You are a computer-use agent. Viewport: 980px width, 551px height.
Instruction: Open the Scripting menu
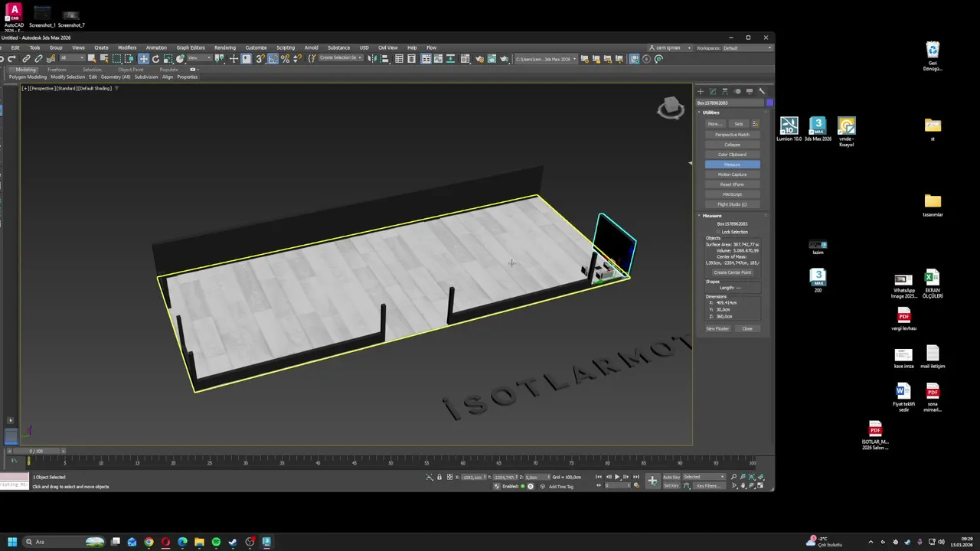[286, 47]
